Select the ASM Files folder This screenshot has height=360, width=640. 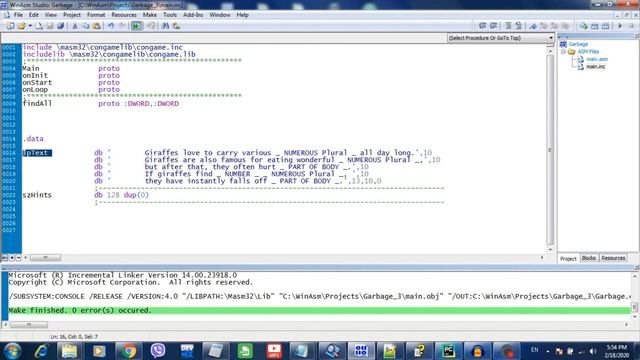click(x=588, y=52)
